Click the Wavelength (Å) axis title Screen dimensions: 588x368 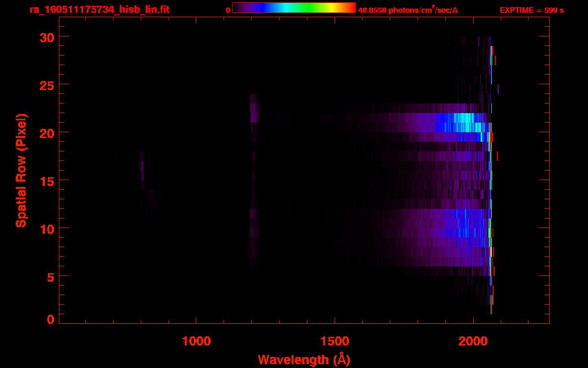point(304,359)
